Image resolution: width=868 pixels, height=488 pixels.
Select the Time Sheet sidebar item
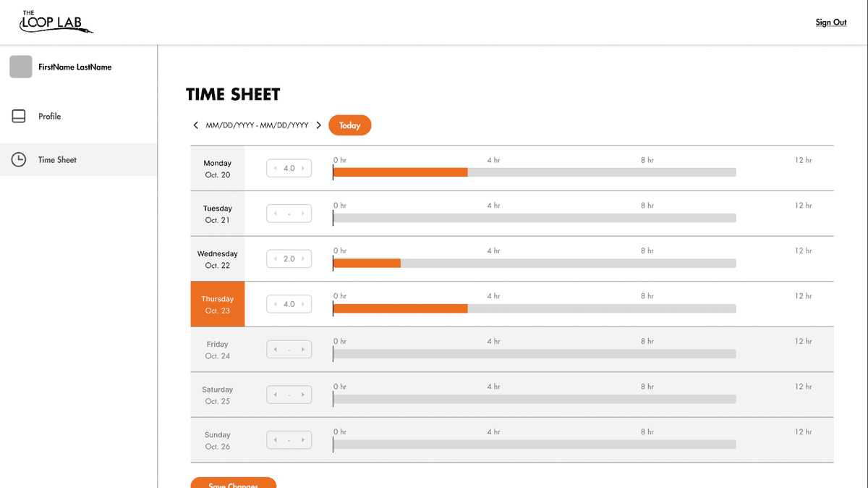tap(57, 159)
